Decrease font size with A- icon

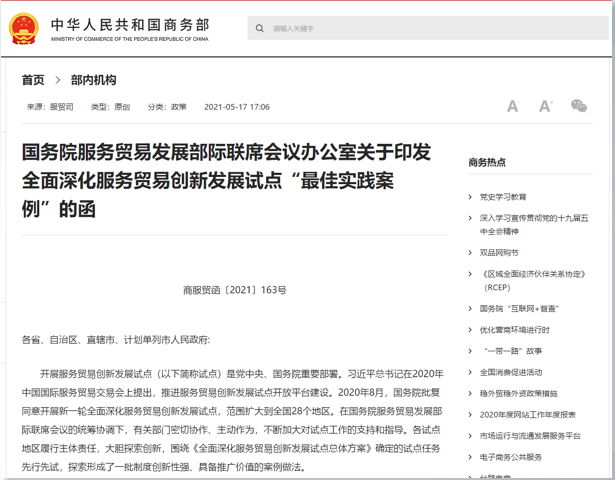513,106
